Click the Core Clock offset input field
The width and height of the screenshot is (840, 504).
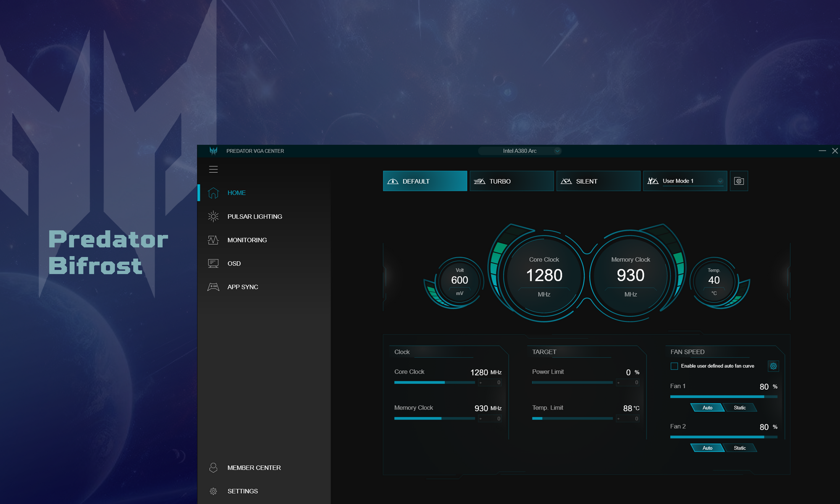pyautogui.click(x=490, y=382)
